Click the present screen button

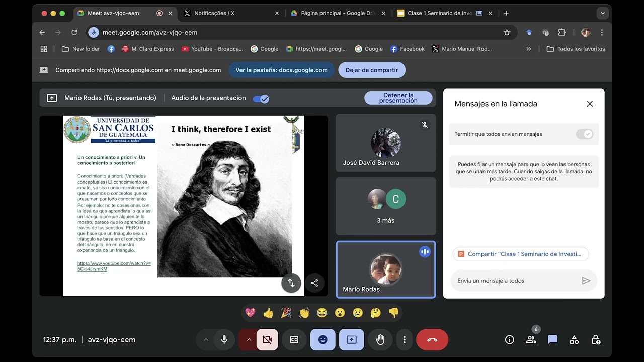352,340
